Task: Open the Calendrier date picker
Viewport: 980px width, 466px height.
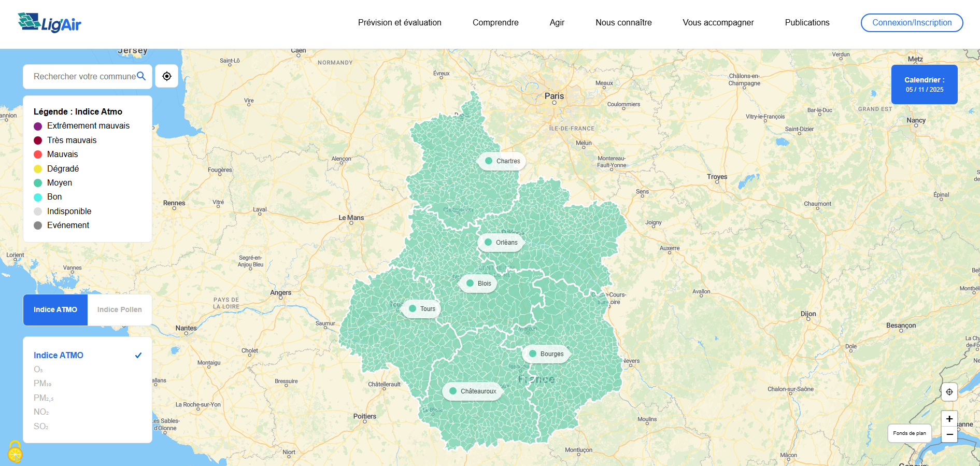Action: (x=924, y=84)
